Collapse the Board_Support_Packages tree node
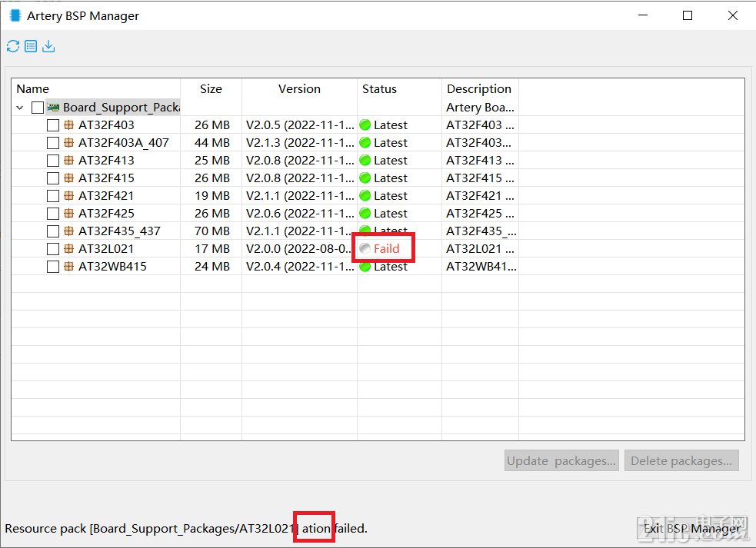 20,108
